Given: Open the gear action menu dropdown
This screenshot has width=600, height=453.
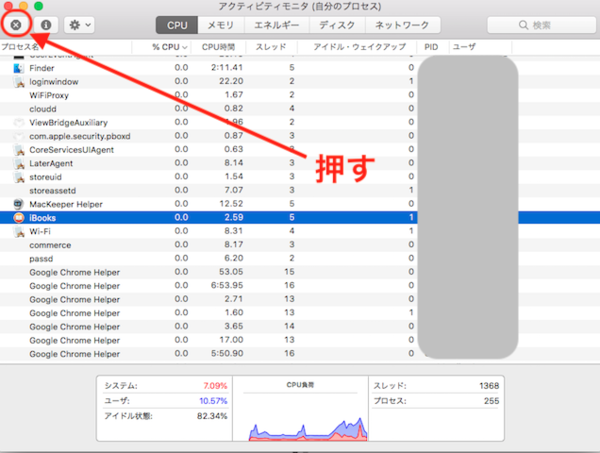Looking at the screenshot, I should tap(79, 24).
